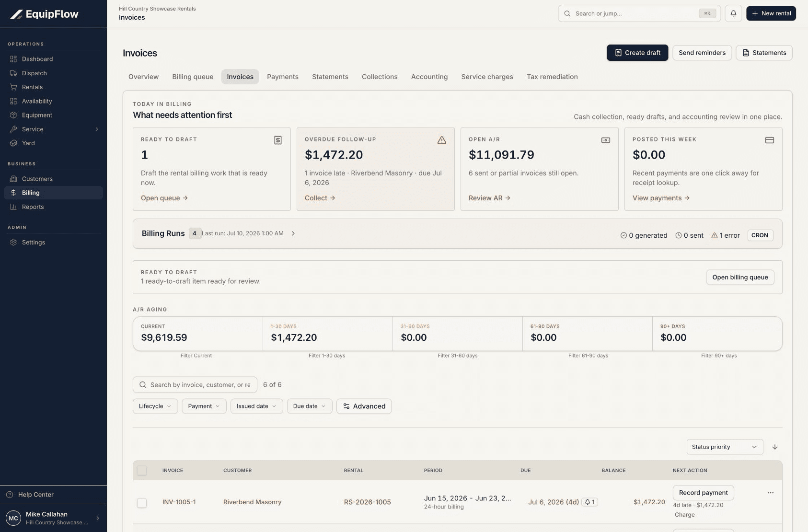Click the New rental button
Viewport: 808px width, 532px height.
[x=771, y=13]
